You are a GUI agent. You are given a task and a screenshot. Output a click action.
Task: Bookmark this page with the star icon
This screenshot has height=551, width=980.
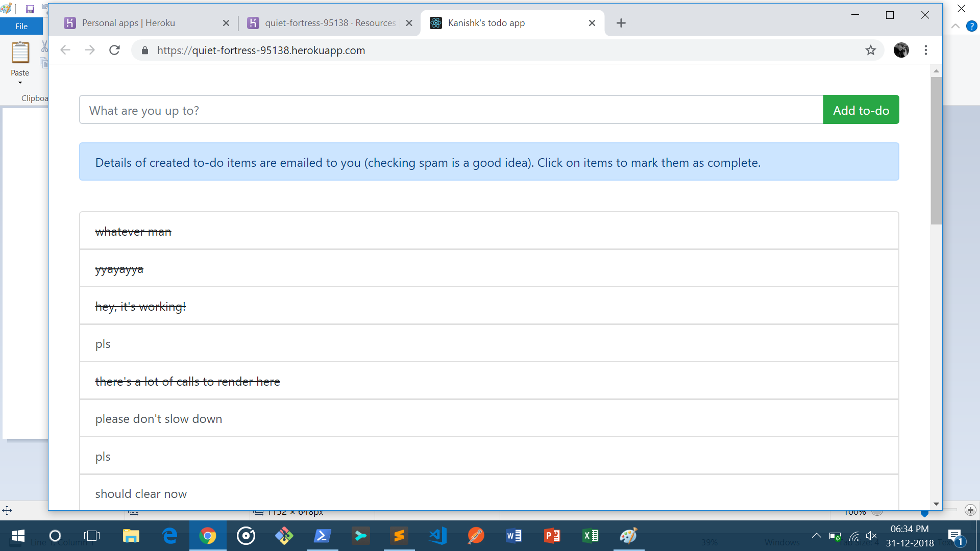(x=871, y=50)
